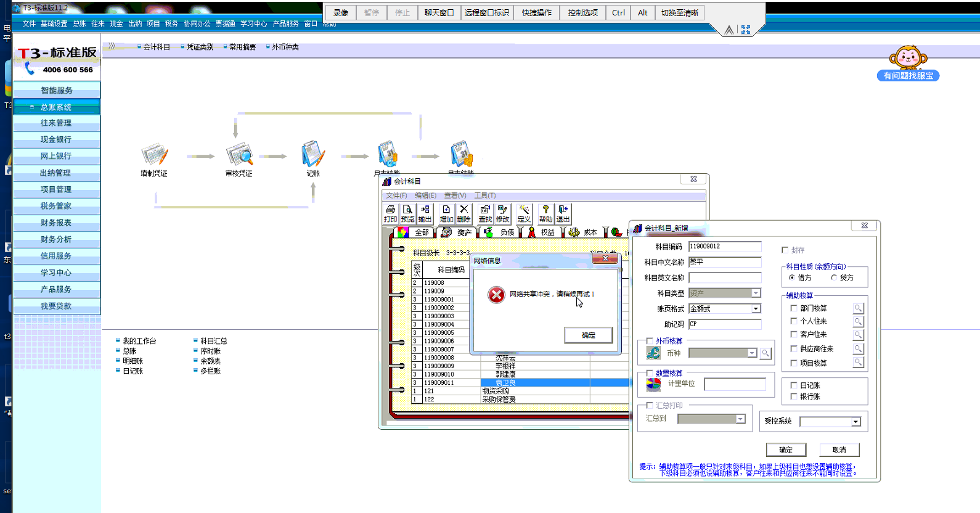Open the 受控系统 dropdown
The height and width of the screenshot is (513, 980).
click(x=855, y=422)
